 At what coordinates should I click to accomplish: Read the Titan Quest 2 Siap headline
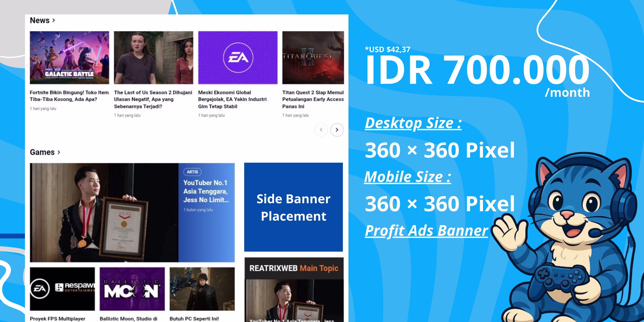click(313, 99)
